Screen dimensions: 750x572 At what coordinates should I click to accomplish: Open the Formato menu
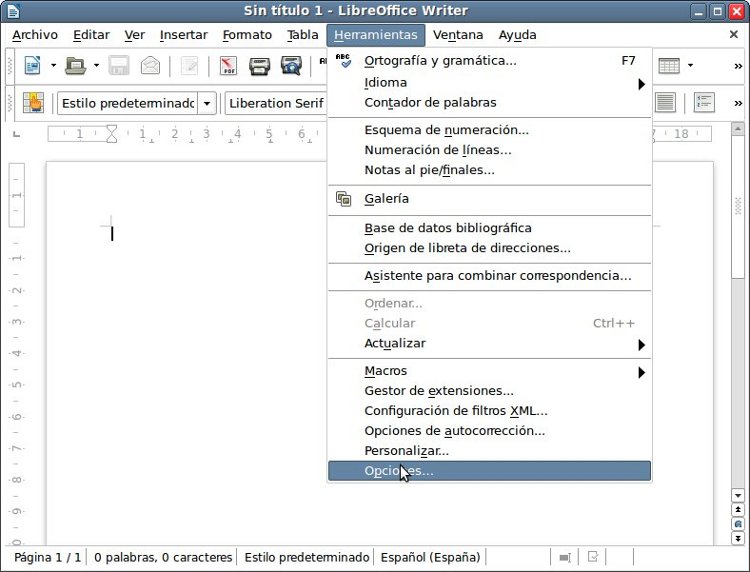(x=247, y=35)
